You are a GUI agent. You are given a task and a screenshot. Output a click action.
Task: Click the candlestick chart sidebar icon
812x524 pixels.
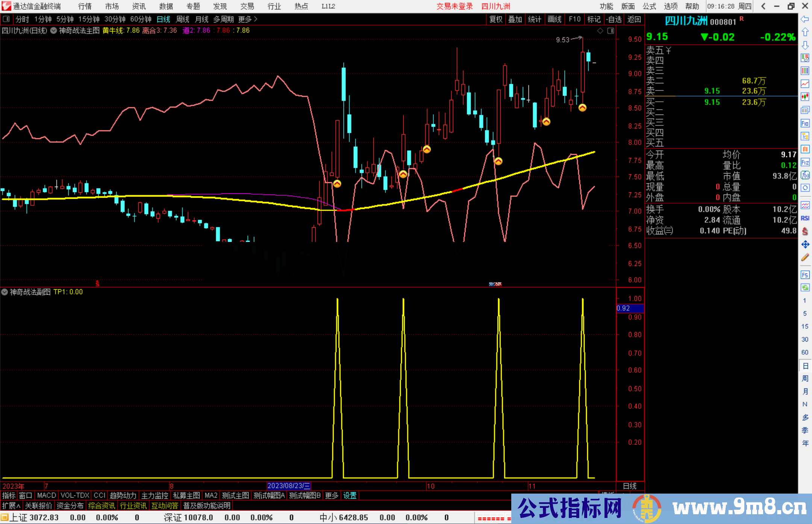pyautogui.click(x=805, y=97)
